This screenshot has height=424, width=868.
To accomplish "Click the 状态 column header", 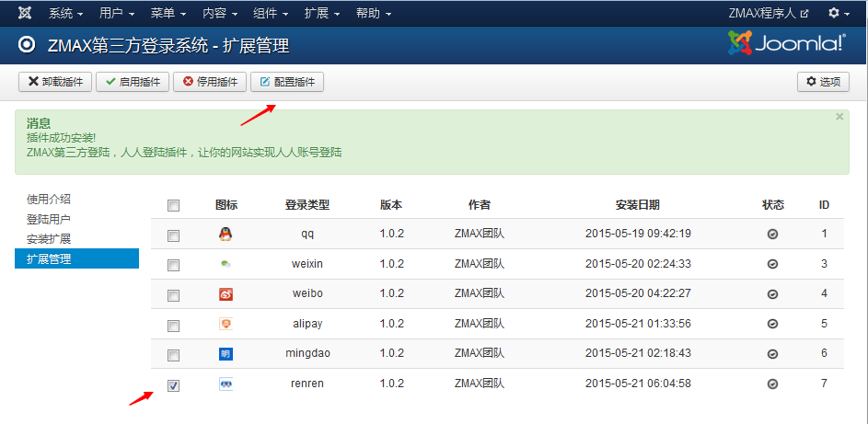I will tap(773, 205).
